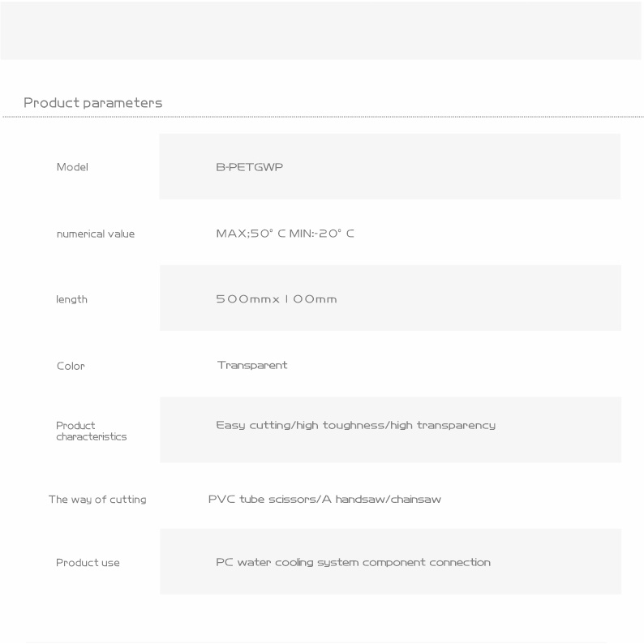Select the Product use label

[x=88, y=563]
